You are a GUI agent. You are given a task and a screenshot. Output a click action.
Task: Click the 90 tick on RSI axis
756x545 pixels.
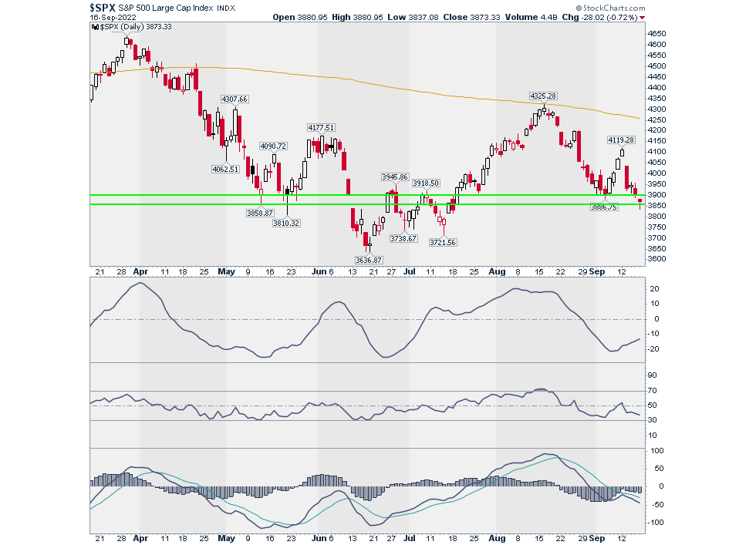tap(653, 375)
